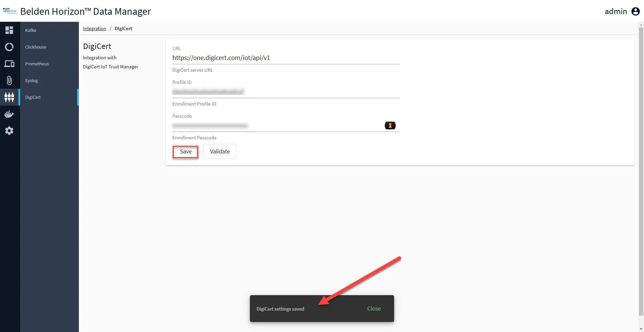Click the Belden Horizon logo
Image resolution: width=644 pixels, height=332 pixels.
[x=10, y=11]
